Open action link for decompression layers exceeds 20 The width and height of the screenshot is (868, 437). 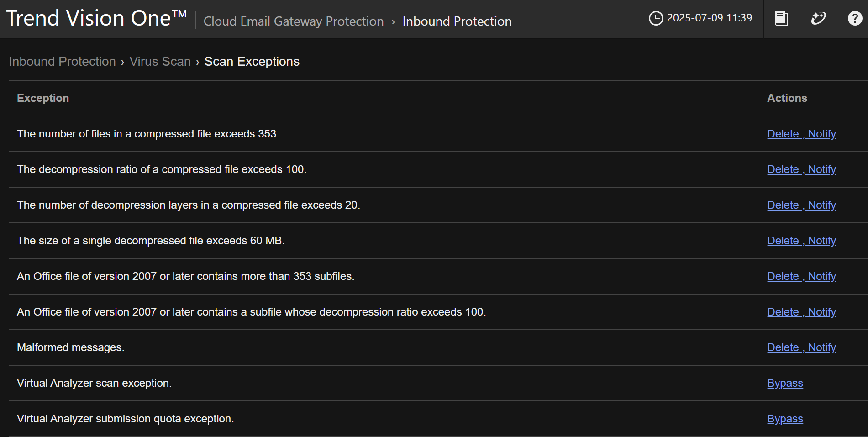(801, 205)
